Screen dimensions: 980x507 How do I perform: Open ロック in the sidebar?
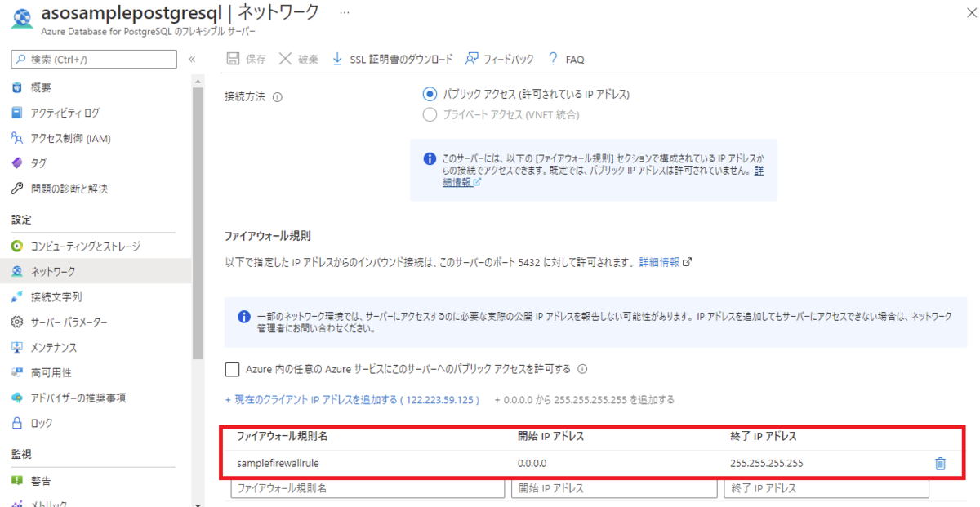(x=42, y=423)
